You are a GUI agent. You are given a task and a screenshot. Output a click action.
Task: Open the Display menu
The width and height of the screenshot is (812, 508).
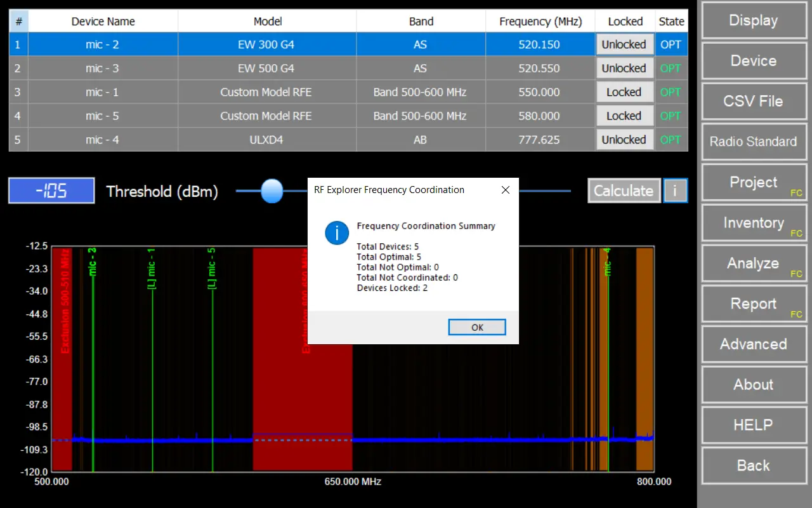(753, 20)
